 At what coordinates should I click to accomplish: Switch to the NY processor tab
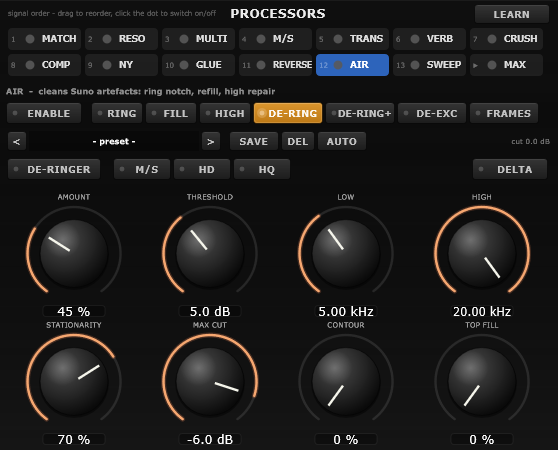click(x=121, y=65)
